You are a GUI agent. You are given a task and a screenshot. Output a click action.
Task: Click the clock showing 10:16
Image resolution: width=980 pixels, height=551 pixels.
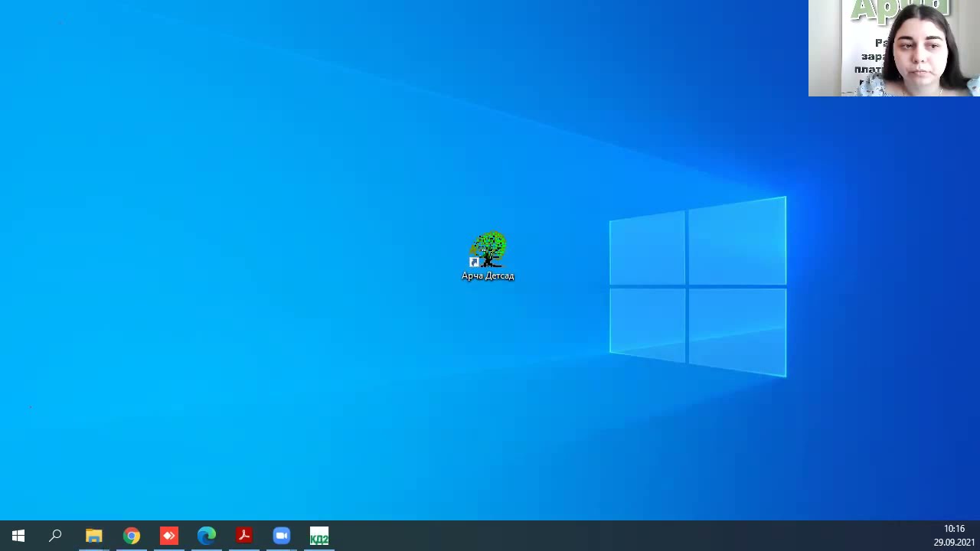click(954, 529)
